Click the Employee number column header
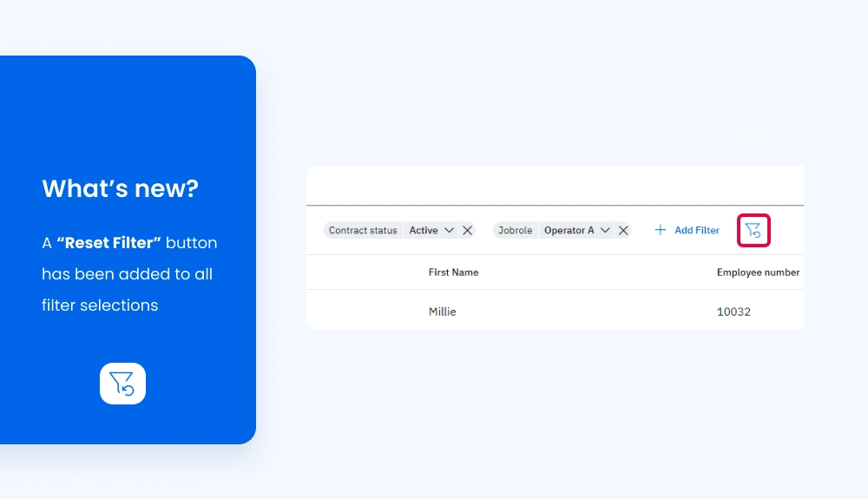Image resolution: width=868 pixels, height=499 pixels. coord(758,272)
